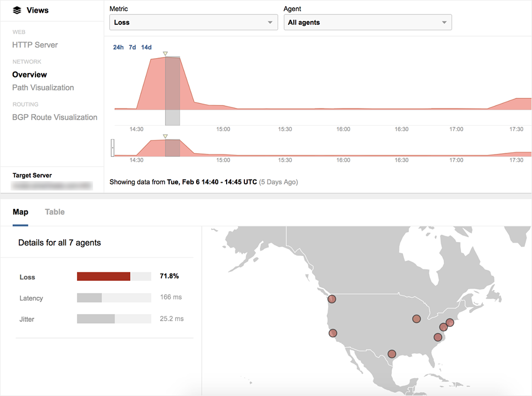Viewport: 532px width, 396px height.
Task: Set time range to 7d
Action: [x=132, y=48]
